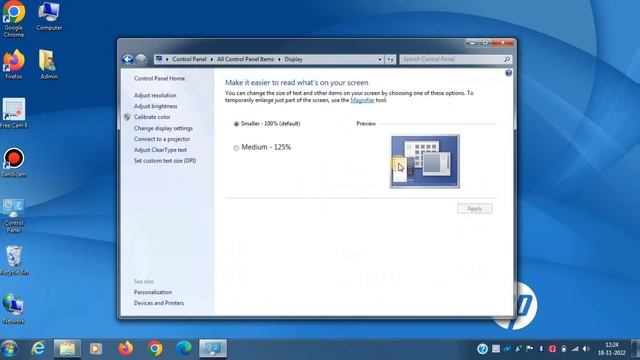This screenshot has height=360, width=640.
Task: Click Control Panel breadcrumb segment
Action: click(x=189, y=60)
